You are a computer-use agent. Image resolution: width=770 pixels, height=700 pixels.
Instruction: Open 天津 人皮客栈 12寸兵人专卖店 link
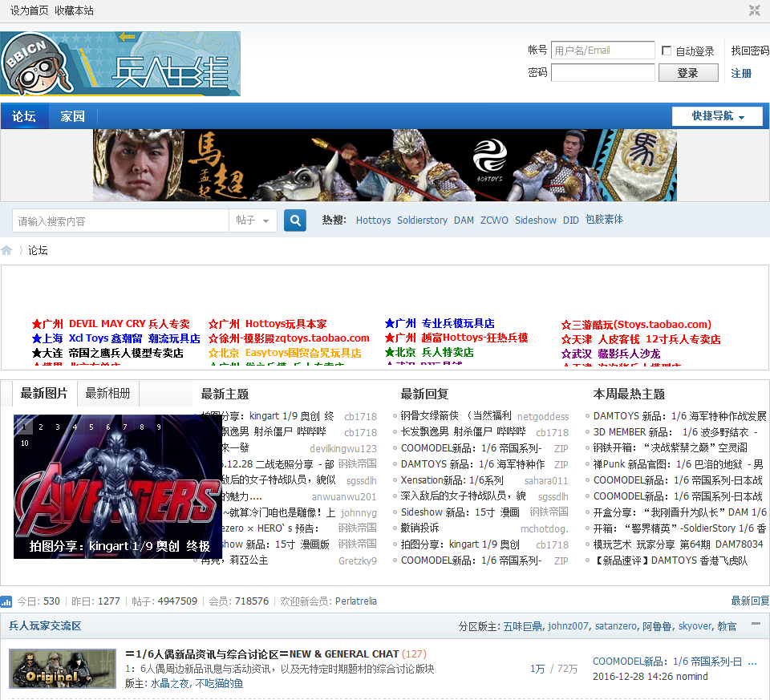(641, 339)
